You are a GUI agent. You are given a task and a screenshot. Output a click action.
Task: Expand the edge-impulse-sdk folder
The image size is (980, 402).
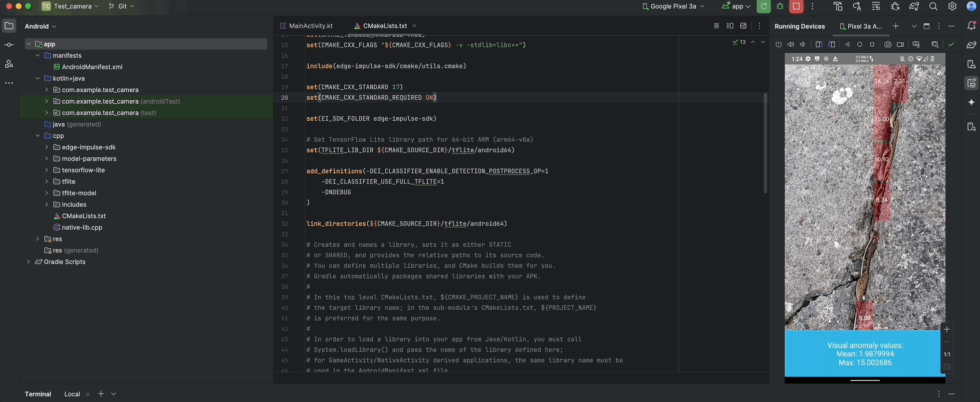pos(47,147)
